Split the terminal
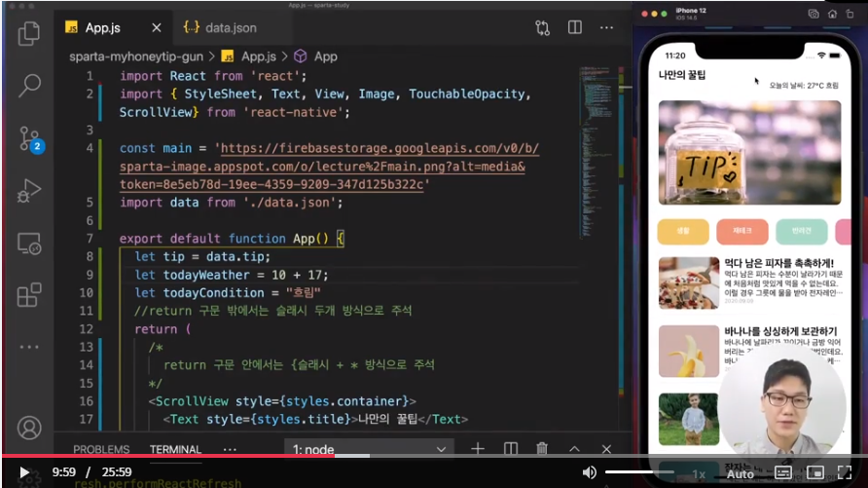 511,449
